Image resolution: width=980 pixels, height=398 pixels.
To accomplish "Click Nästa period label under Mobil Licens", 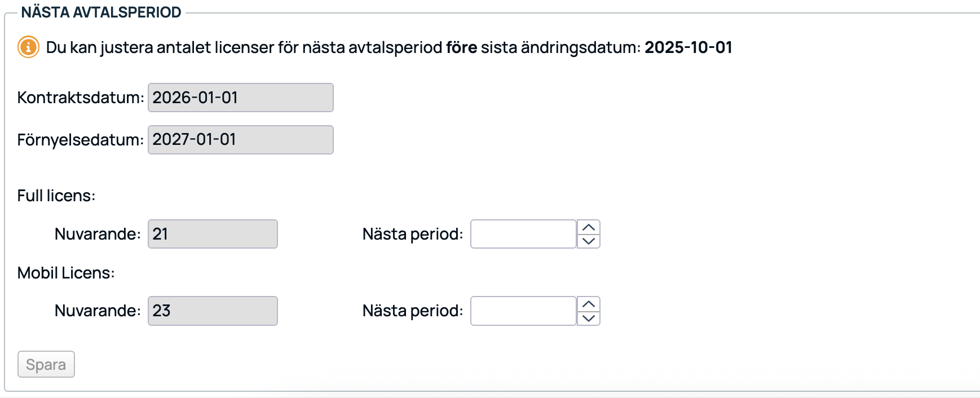I will tap(412, 311).
